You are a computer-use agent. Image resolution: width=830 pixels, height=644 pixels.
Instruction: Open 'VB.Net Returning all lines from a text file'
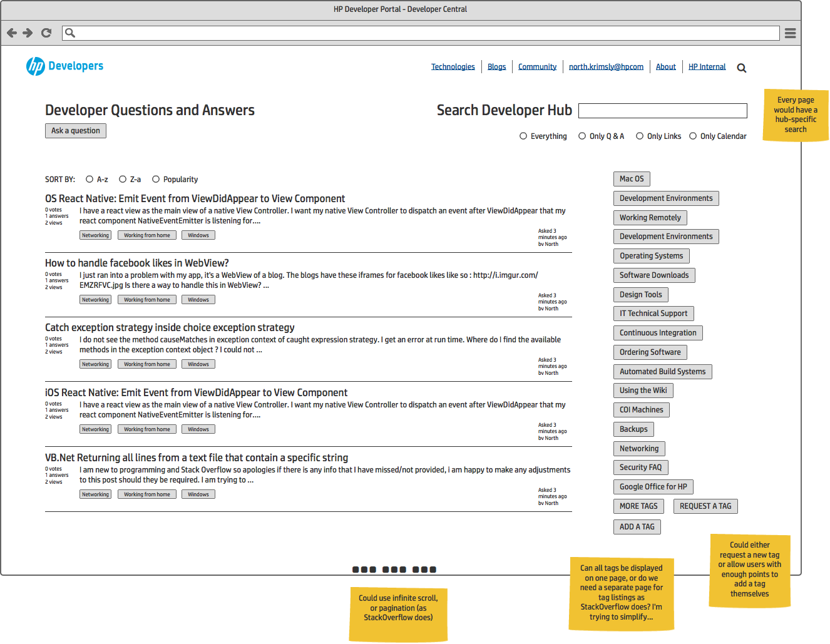pos(197,457)
